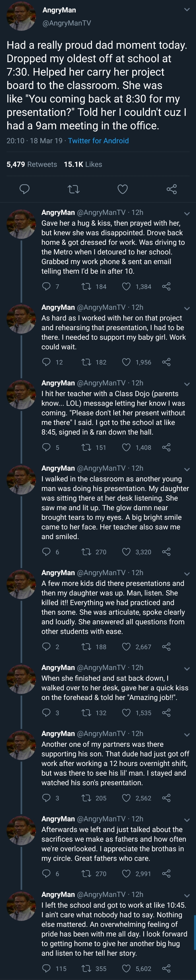Image resolution: width=196 pixels, height=980 pixels.
Task: Like the "Amazing job!!" tweet
Action: point(126,713)
